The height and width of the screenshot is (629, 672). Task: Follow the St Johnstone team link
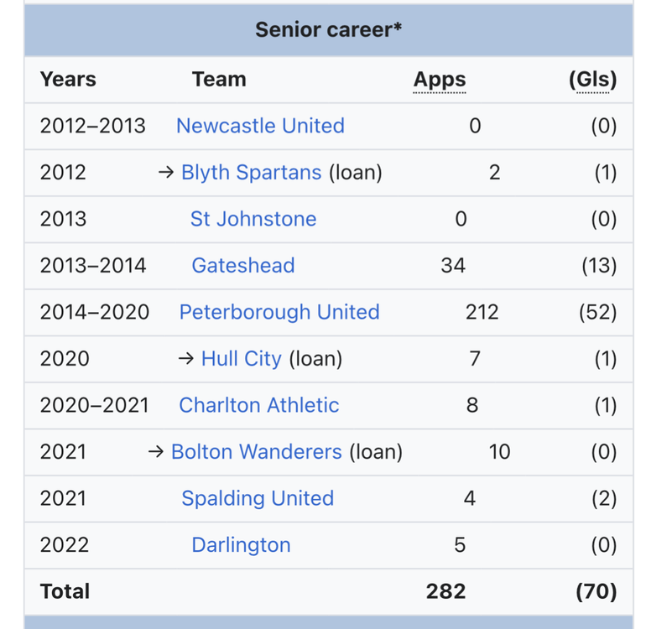(253, 219)
